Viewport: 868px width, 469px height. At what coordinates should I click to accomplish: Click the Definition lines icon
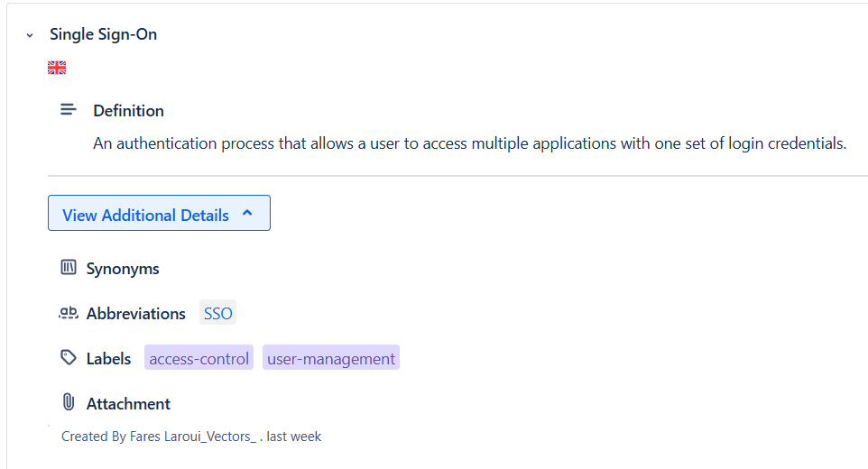coord(69,110)
